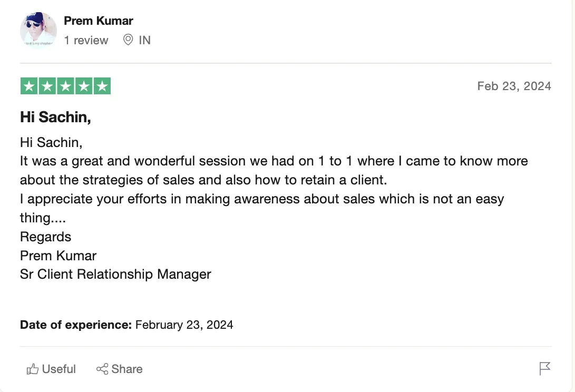Viewport: 575px width, 392px height.
Task: Open the Prem Kumar reviewer name heading
Action: click(98, 21)
